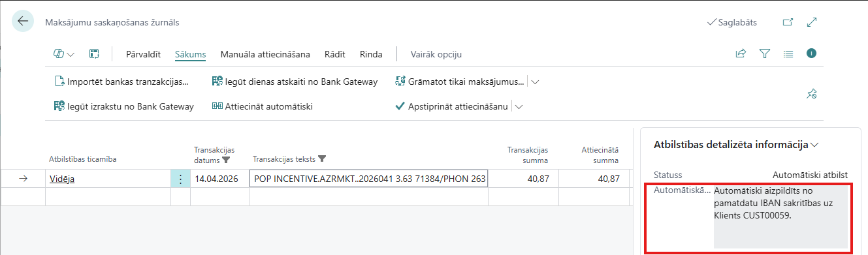Click the table layout icon
The width and height of the screenshot is (868, 255).
[x=94, y=54]
